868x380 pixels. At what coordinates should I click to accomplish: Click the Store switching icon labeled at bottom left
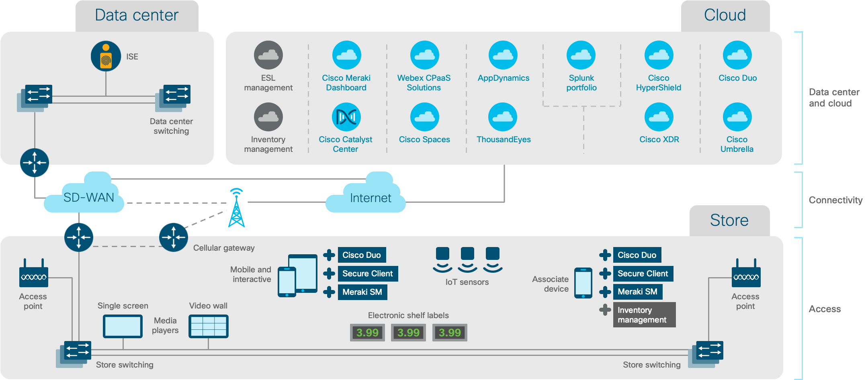[74, 354]
